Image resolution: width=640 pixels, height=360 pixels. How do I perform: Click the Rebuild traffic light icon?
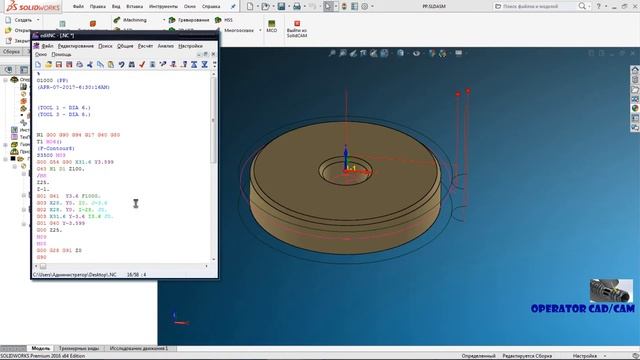[x=344, y=6]
